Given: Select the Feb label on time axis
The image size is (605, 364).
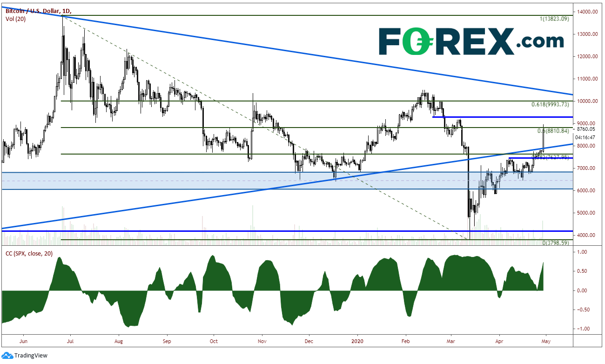Looking at the screenshot, I should 406,341.
